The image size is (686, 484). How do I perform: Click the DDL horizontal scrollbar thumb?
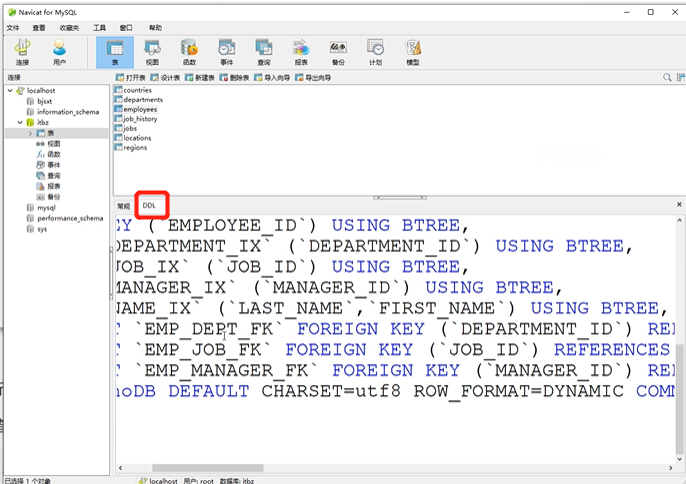point(208,468)
